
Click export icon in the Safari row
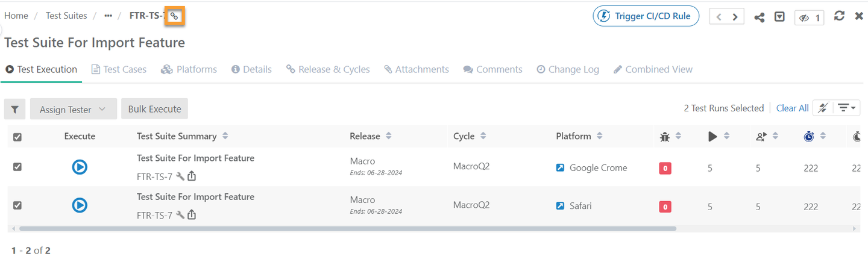[192, 215]
